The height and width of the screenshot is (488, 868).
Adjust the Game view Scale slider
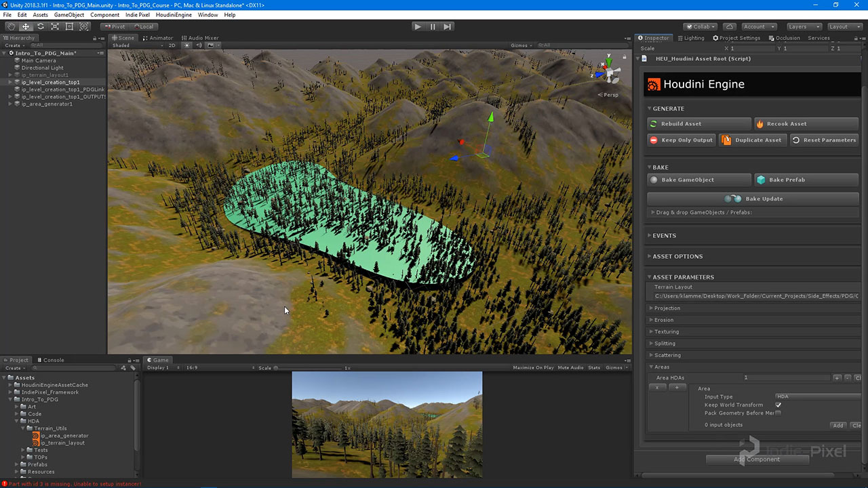(308, 368)
